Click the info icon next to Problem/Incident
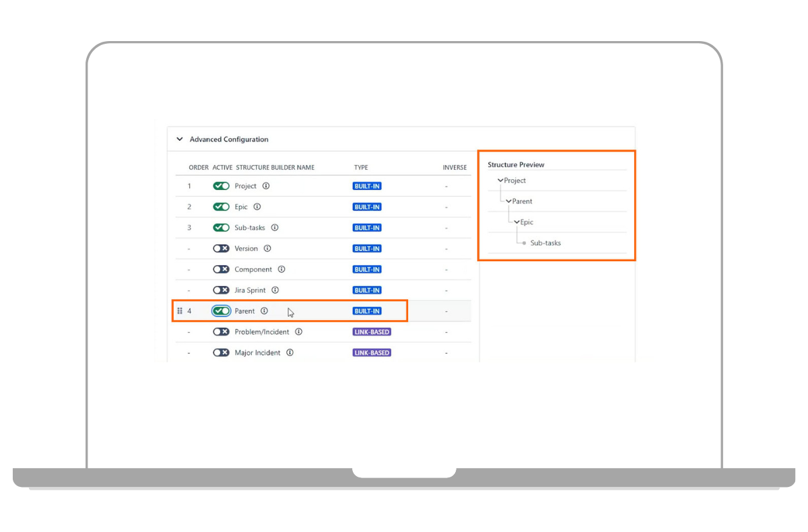808x532 pixels. click(x=298, y=331)
